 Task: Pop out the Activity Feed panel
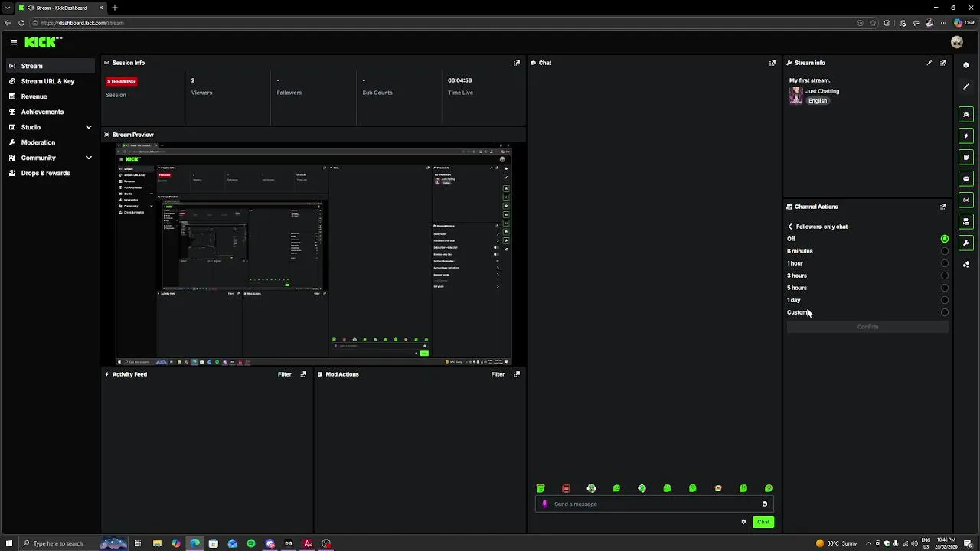303,374
